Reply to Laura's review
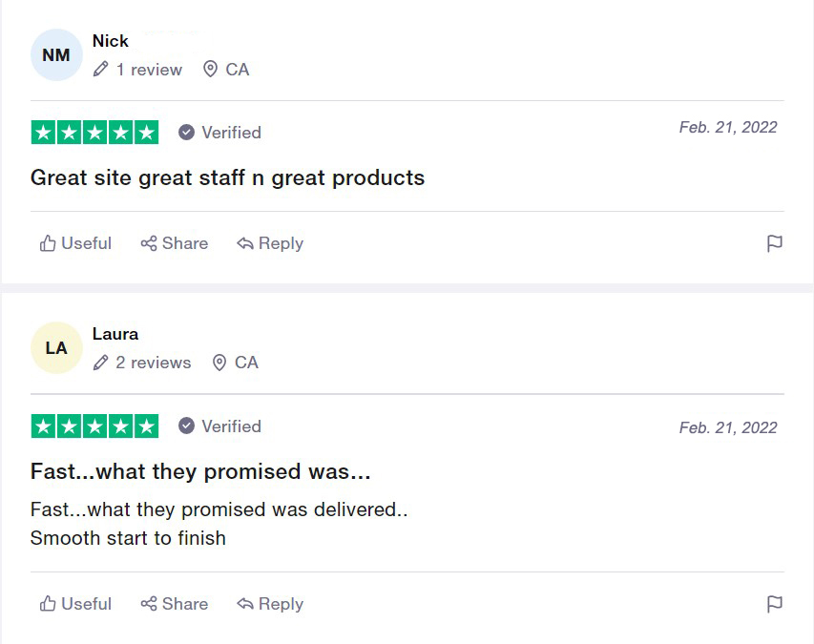 click(x=270, y=604)
